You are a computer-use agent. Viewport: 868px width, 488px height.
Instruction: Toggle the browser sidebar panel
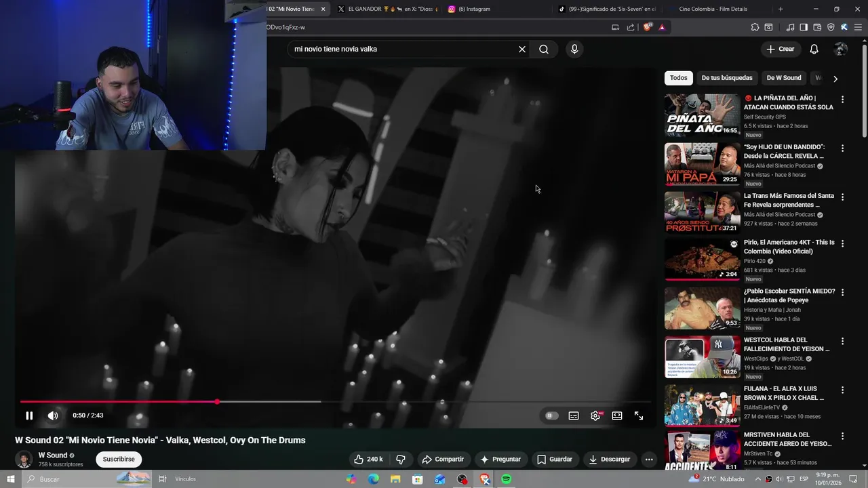(804, 27)
